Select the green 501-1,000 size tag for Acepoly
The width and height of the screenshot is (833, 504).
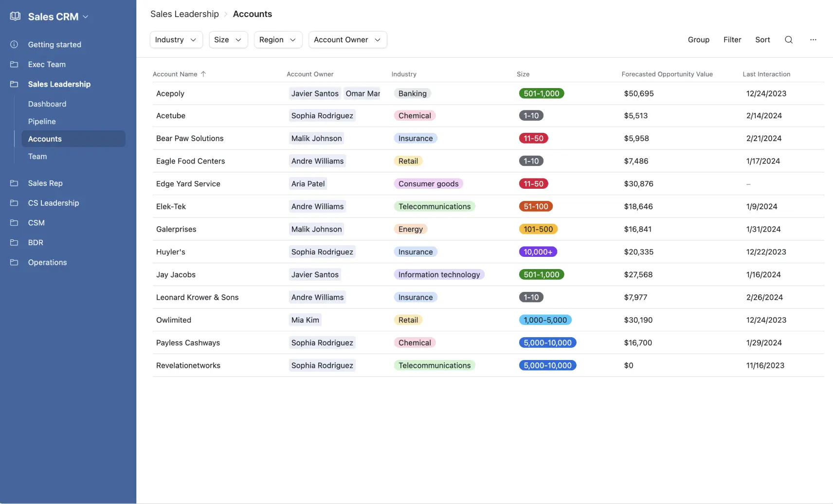pyautogui.click(x=541, y=93)
